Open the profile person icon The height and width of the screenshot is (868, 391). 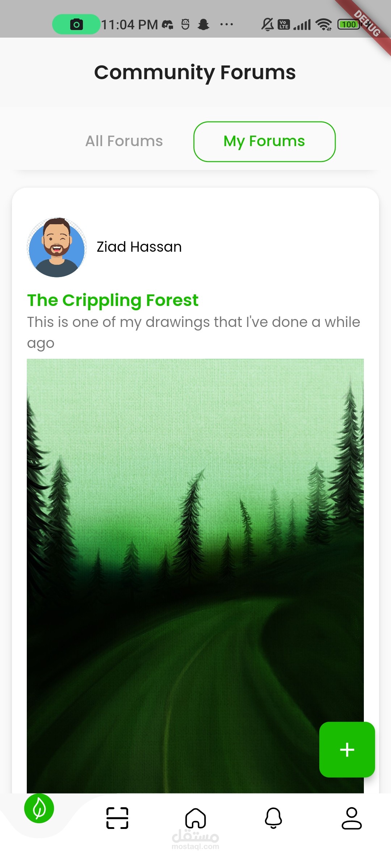click(352, 818)
